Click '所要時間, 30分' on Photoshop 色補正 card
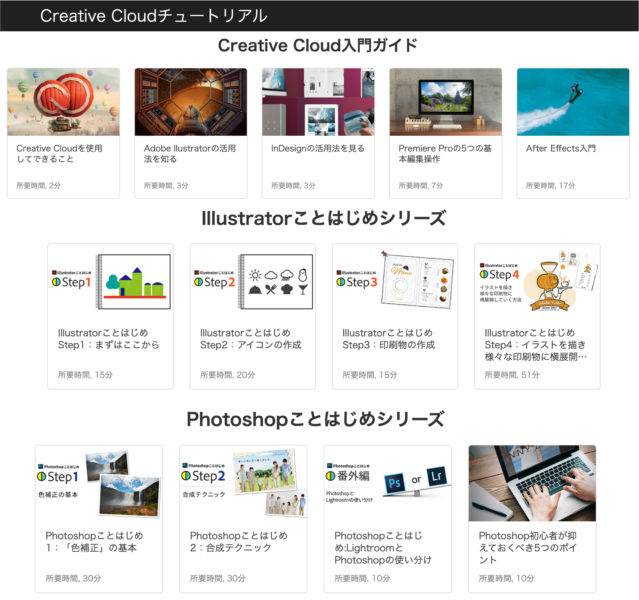Screen dimensions: 639x600 [73, 578]
